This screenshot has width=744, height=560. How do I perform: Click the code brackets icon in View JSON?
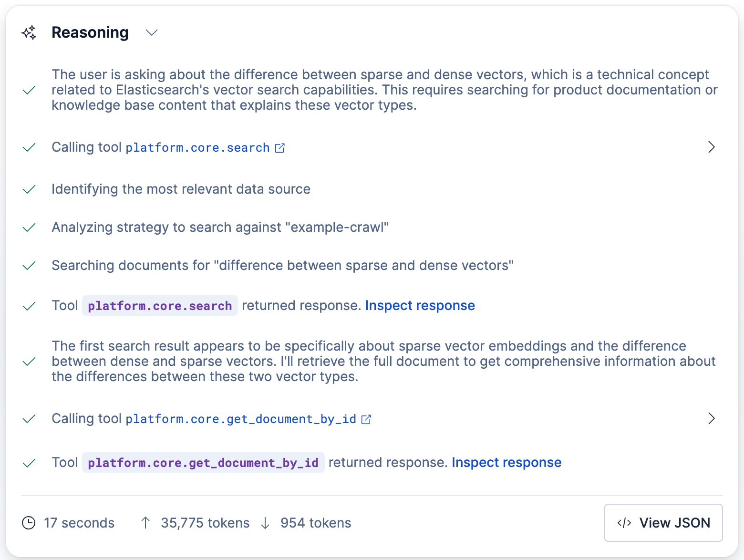point(624,523)
